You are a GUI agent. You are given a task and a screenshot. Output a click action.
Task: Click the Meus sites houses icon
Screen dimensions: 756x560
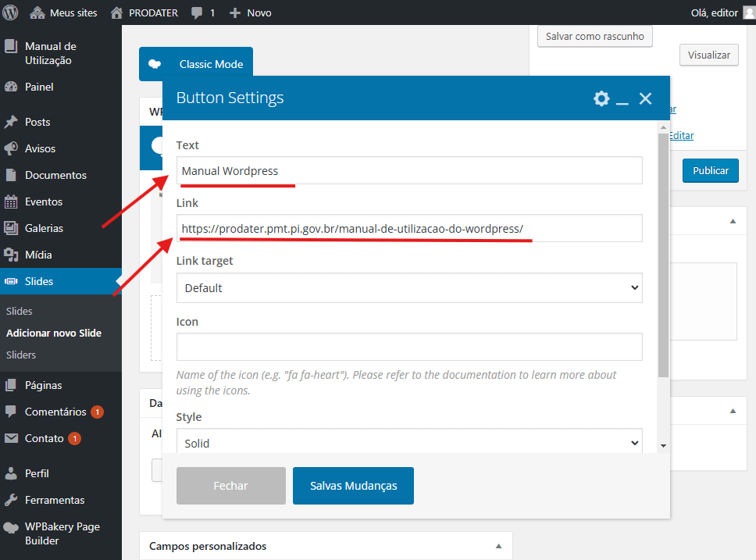(37, 12)
